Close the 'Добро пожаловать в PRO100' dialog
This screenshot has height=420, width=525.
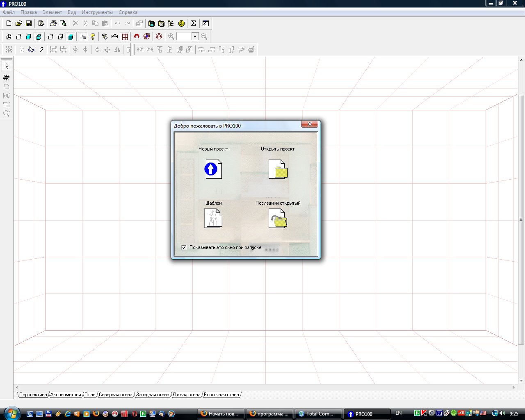[x=310, y=124]
